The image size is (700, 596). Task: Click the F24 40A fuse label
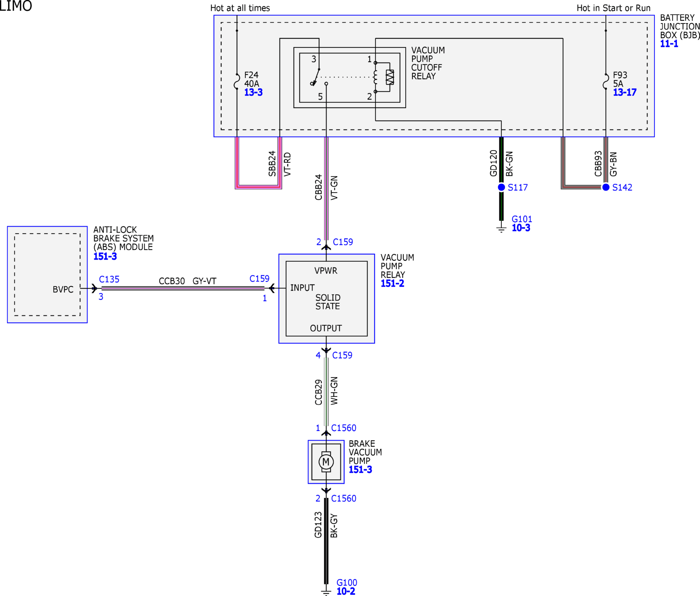[252, 79]
